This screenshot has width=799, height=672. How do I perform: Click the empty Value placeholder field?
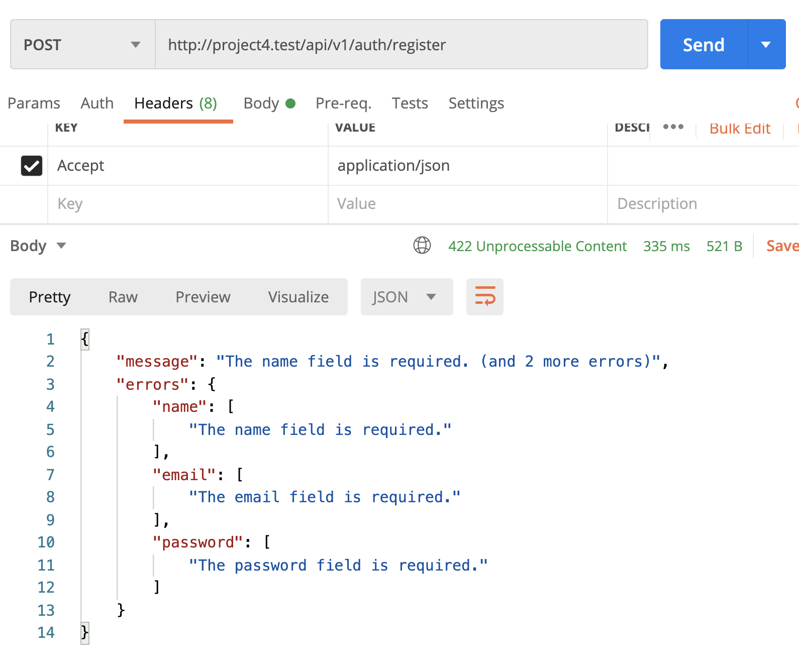click(468, 204)
